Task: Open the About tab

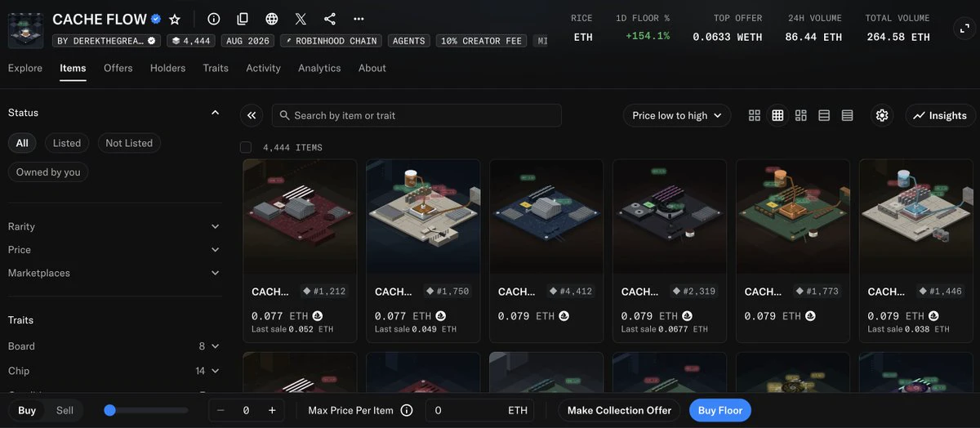Action: pos(372,68)
